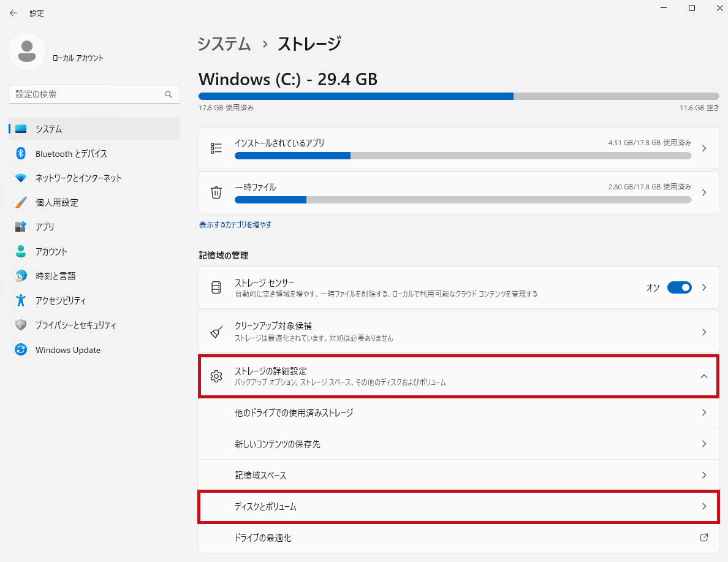Click the システム monitor icon in the sidebar
The height and width of the screenshot is (562, 728).
coord(21,129)
